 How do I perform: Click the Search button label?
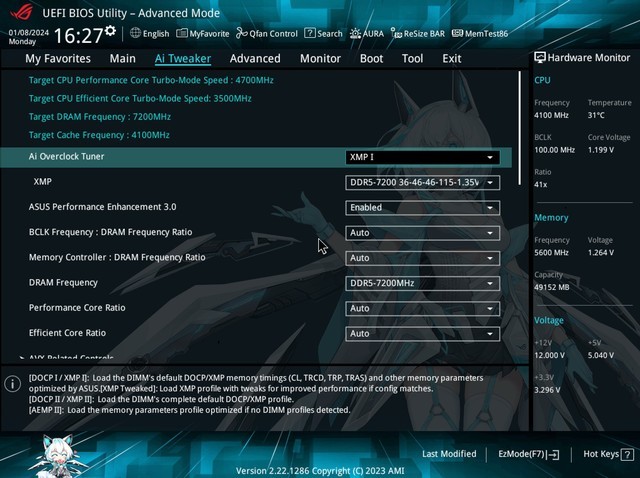pos(330,34)
